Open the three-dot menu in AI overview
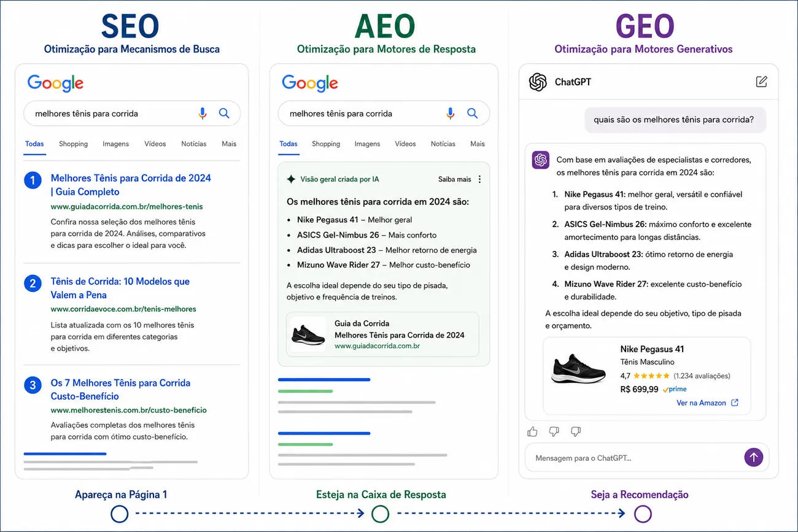The image size is (798, 532). click(x=480, y=179)
